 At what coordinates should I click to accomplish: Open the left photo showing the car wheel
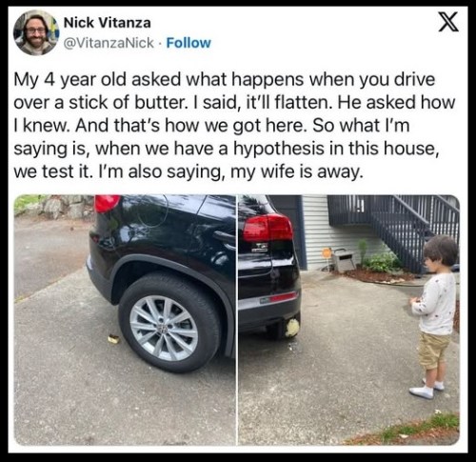[125, 320]
